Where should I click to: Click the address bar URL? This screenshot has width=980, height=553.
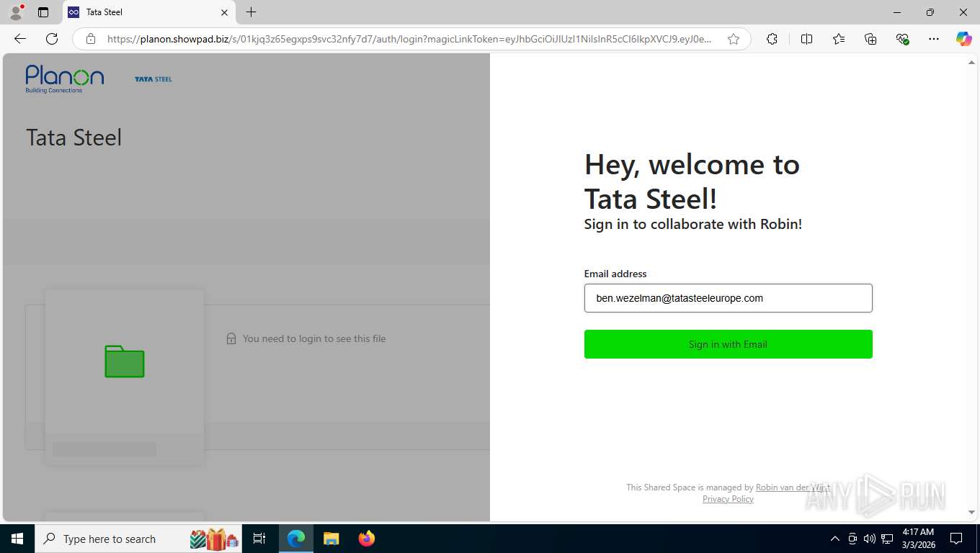tap(409, 39)
